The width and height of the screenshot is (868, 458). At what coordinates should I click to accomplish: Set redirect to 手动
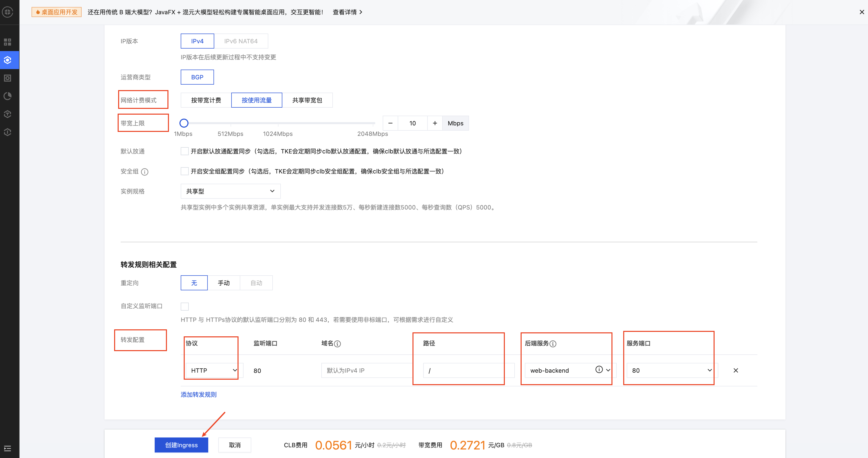tap(224, 283)
